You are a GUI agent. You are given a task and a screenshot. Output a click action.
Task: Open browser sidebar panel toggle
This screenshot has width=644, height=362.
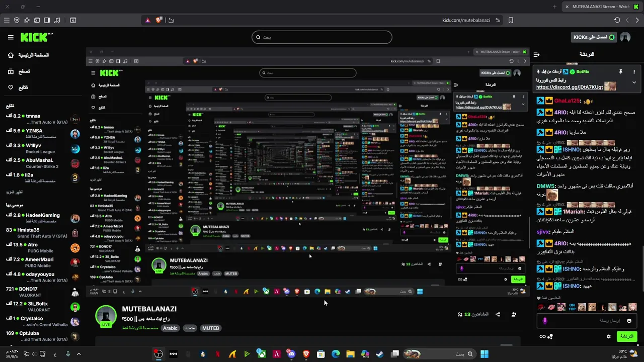pos(47,20)
